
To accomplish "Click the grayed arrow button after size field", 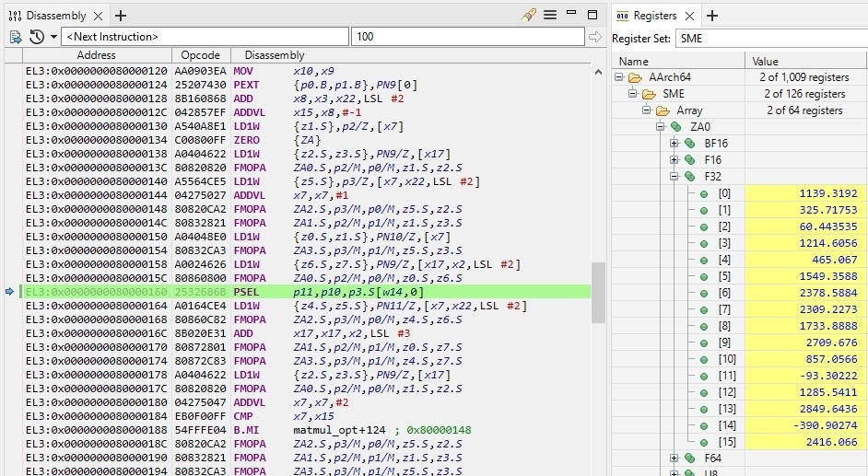I will pos(595,37).
